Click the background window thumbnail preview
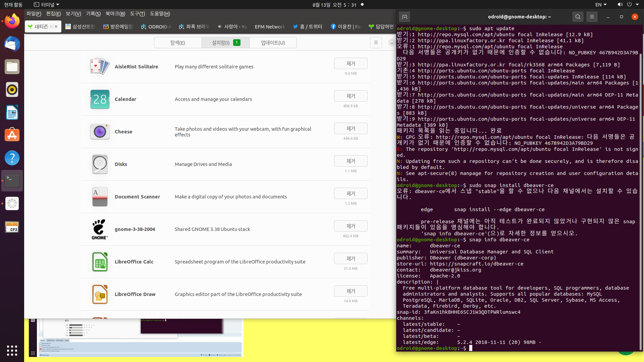The width and height of the screenshot is (644, 362). point(136,338)
